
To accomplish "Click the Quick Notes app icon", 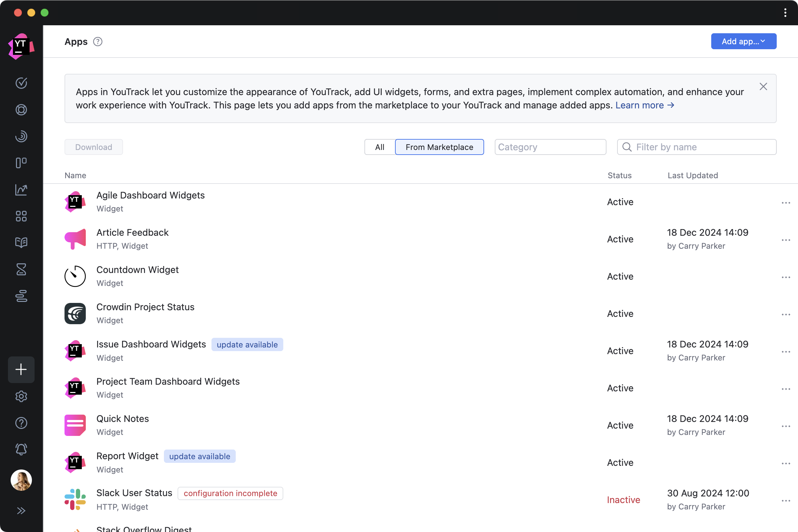I will [75, 425].
